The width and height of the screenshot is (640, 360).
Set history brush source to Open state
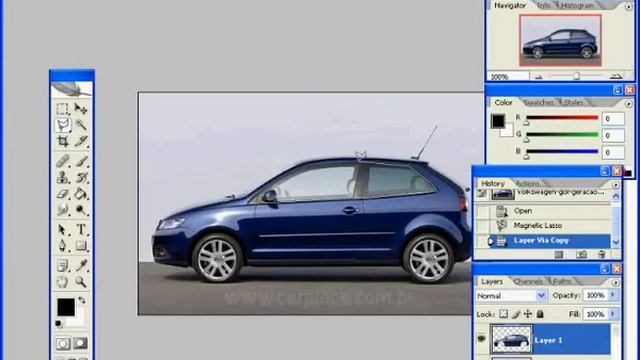(482, 211)
